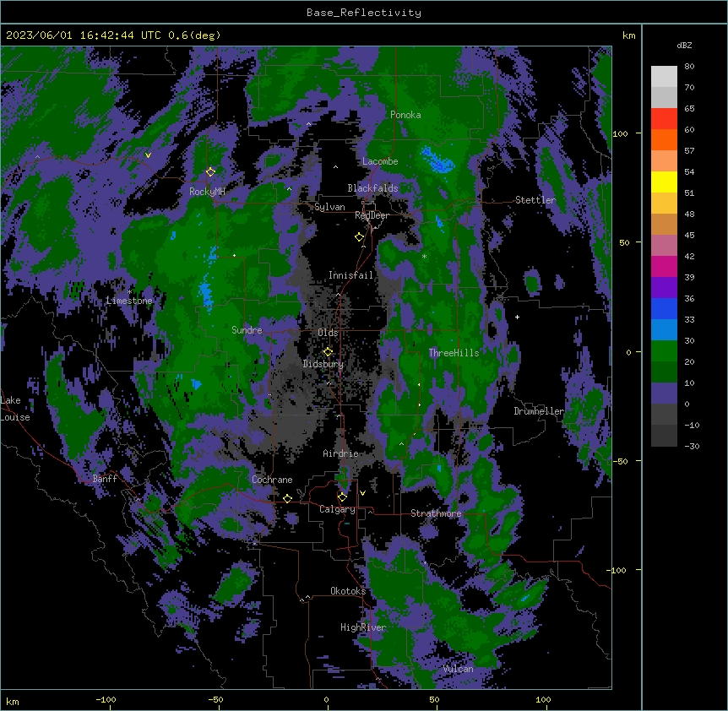
Task: Click the Drumheller label
Action: tap(539, 411)
